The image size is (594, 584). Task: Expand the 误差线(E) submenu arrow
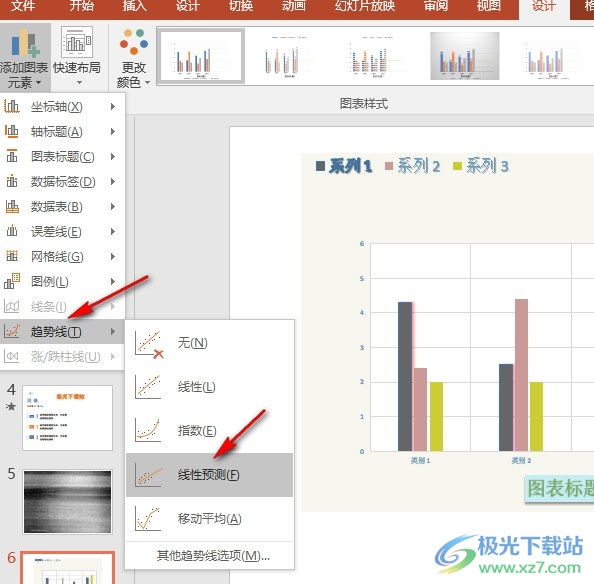tap(113, 231)
